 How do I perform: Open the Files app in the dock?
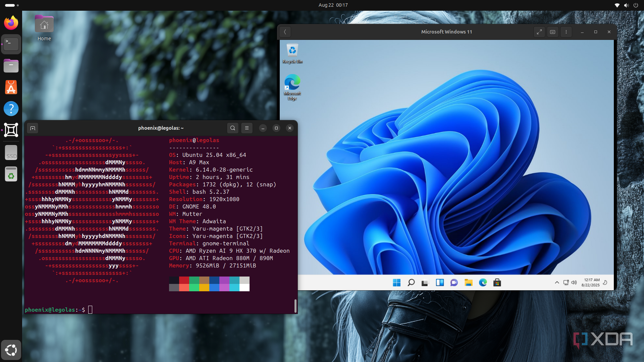[11, 66]
